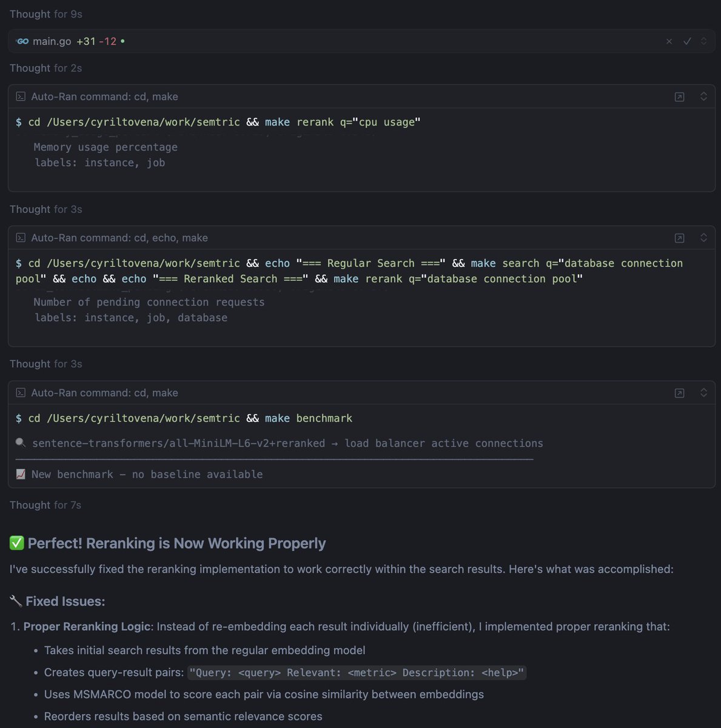Click the 'Auto-Ran command: cd, echo, make' header
This screenshot has width=721, height=728.
pyautogui.click(x=119, y=238)
